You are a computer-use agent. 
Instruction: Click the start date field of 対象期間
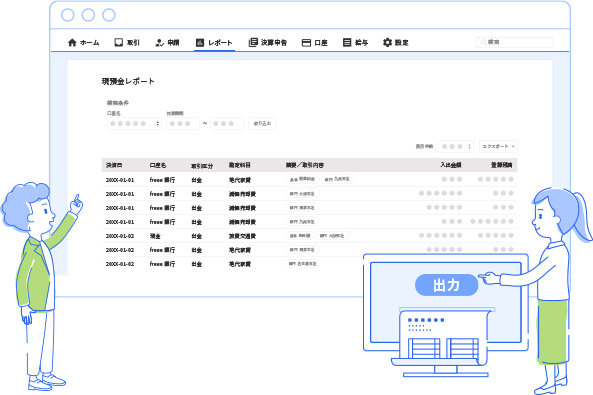(x=183, y=123)
